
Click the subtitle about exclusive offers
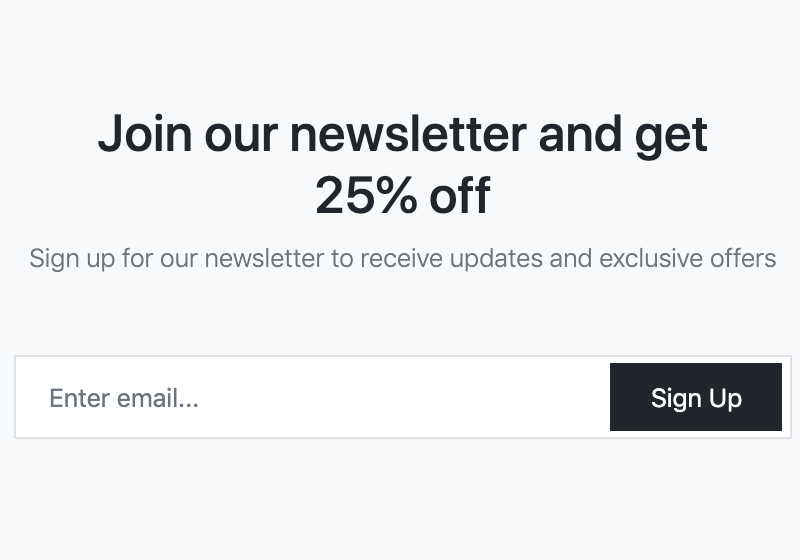(403, 258)
